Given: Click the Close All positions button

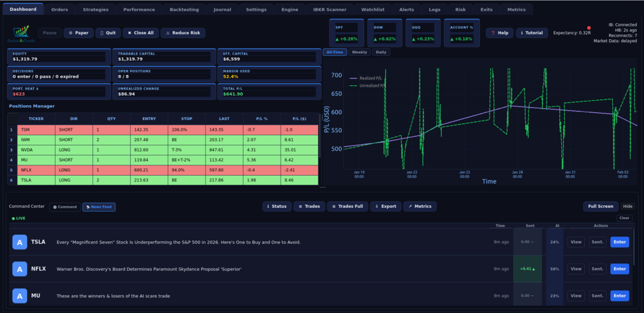Looking at the screenshot, I should click(x=140, y=33).
